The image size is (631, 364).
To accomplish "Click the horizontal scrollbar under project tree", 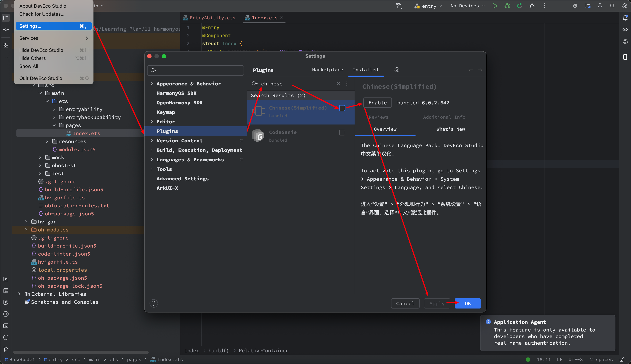I will (x=81, y=352).
